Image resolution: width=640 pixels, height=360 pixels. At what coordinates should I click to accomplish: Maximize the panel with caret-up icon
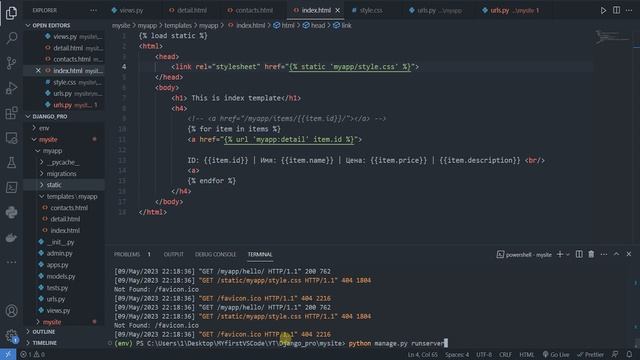(x=616, y=254)
